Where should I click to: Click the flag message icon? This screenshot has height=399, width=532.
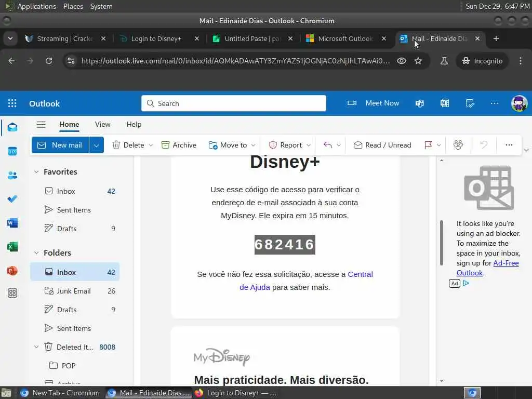428,145
